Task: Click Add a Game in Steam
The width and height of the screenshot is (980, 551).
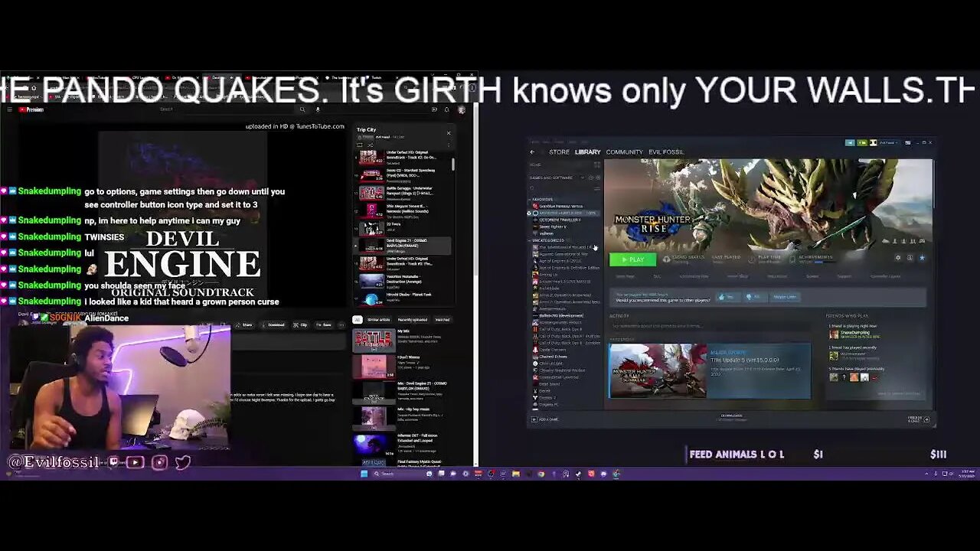Action: (x=546, y=419)
